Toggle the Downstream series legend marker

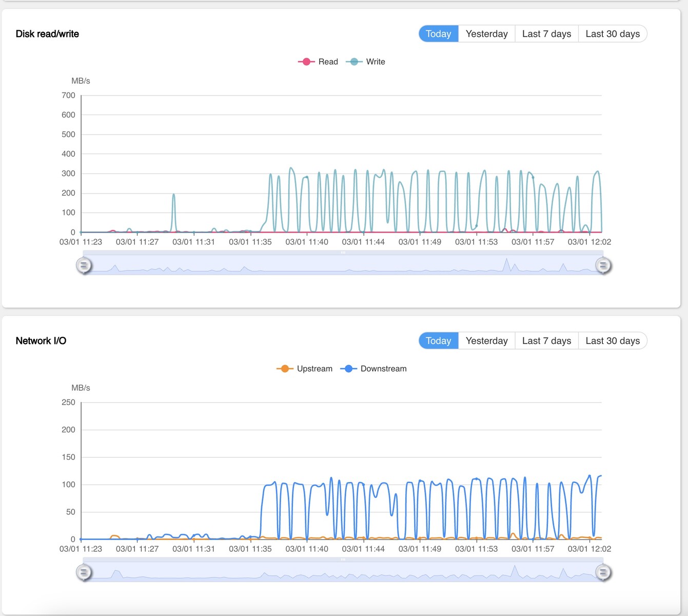point(348,369)
